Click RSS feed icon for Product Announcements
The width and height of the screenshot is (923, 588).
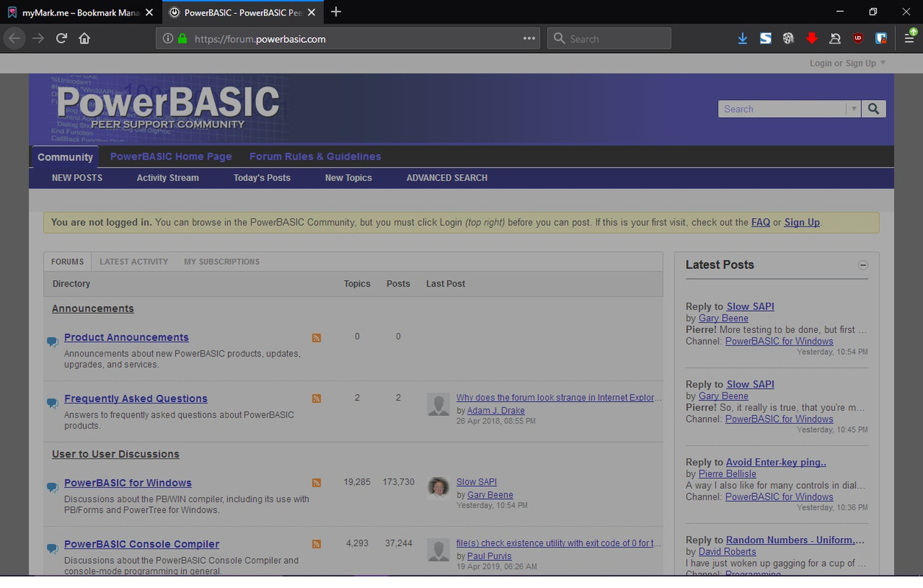click(316, 337)
